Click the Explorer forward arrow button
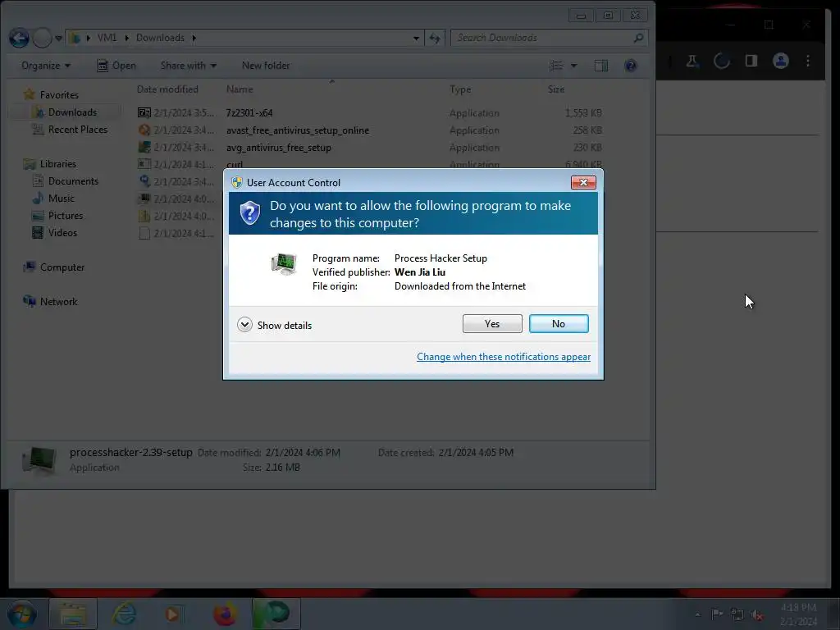Viewport: 840px width, 630px height. pyautogui.click(x=43, y=38)
